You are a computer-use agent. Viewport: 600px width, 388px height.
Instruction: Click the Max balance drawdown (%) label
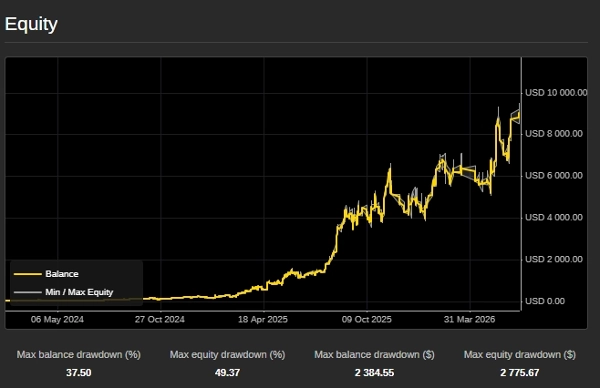79,355
